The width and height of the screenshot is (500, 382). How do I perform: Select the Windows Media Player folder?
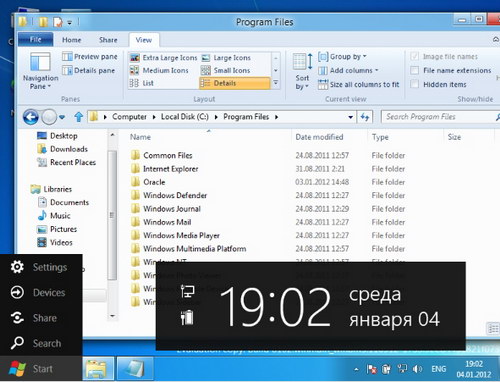click(181, 235)
